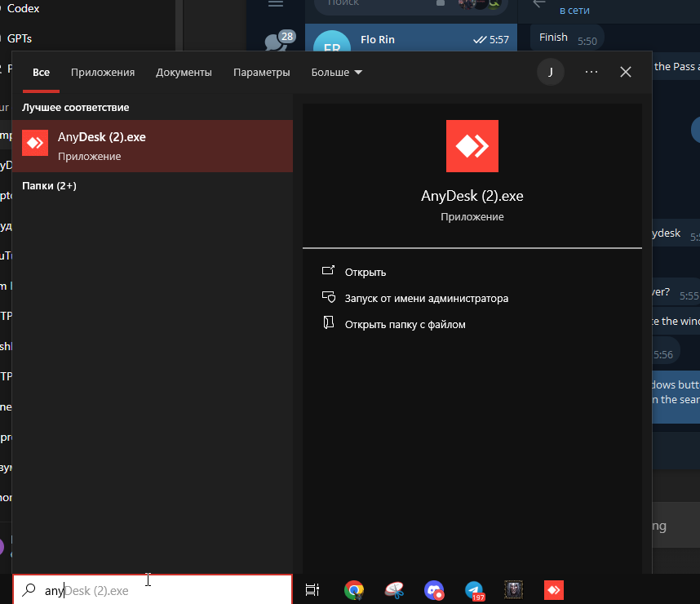This screenshot has height=604, width=700.
Task: Open Task View from the taskbar
Action: (312, 589)
